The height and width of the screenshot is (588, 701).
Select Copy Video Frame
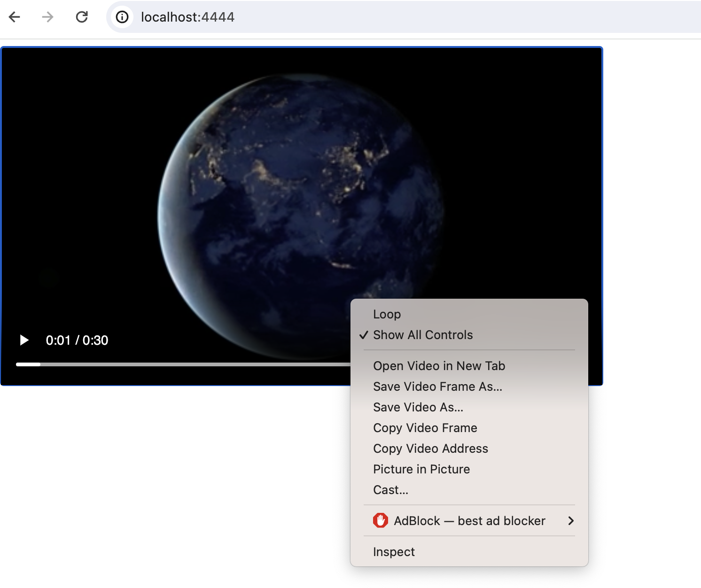(425, 428)
